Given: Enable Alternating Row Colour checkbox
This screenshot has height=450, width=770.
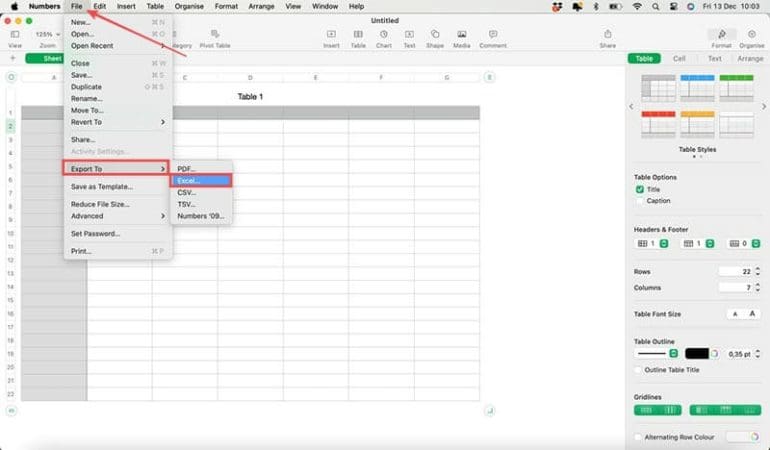Looking at the screenshot, I should tap(638, 437).
